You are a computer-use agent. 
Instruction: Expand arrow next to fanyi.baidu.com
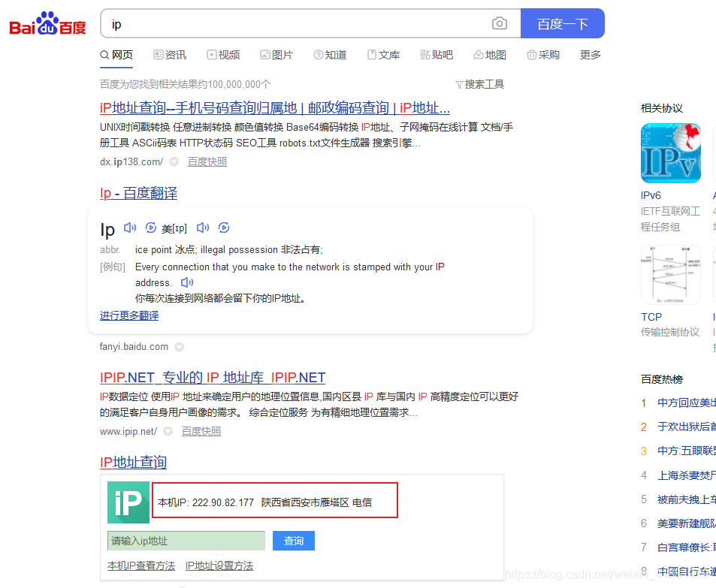[x=180, y=347]
